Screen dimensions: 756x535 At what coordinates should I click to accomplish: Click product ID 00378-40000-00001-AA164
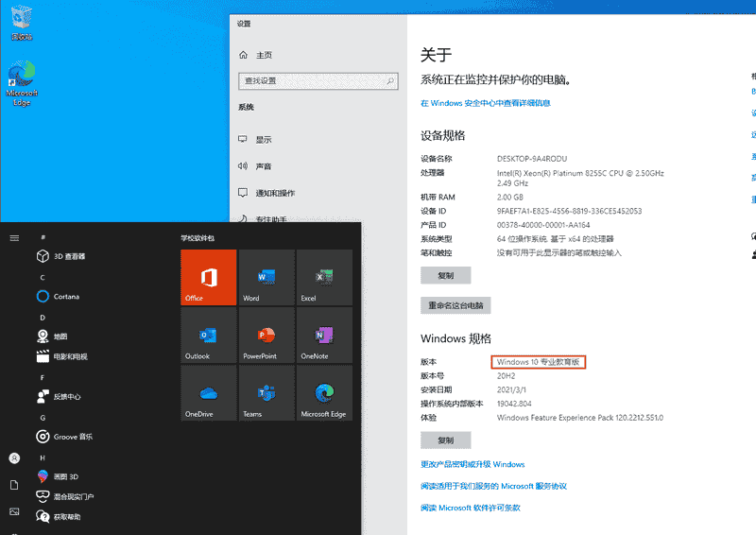coord(543,225)
